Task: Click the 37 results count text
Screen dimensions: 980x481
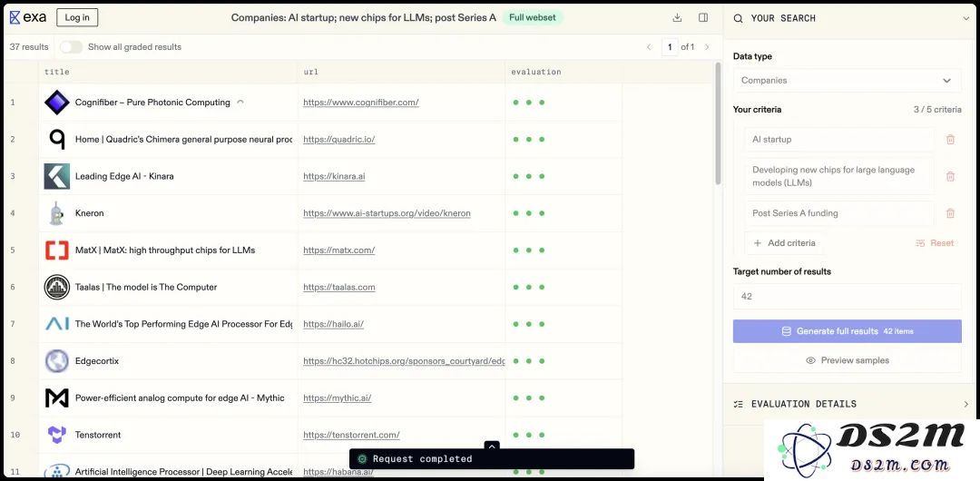Action: (29, 47)
